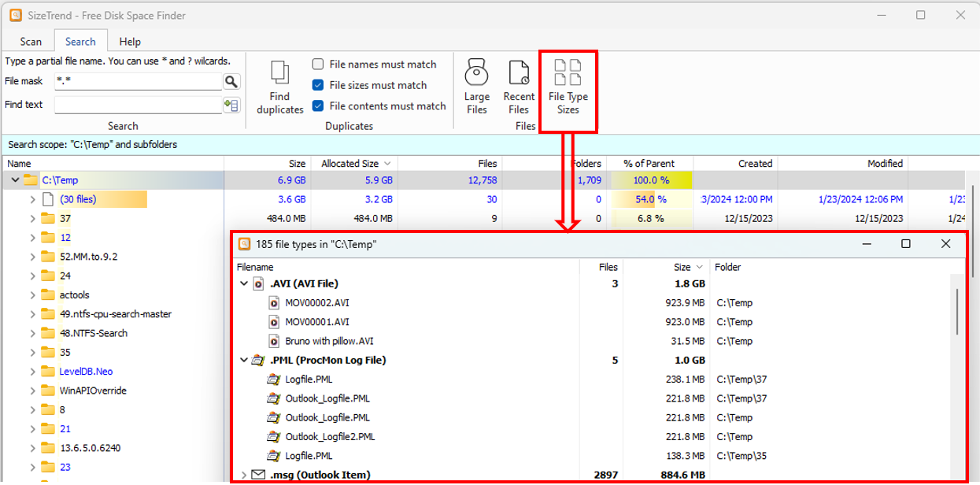Click the Bruno with pillow.AVI file icon

(275, 341)
